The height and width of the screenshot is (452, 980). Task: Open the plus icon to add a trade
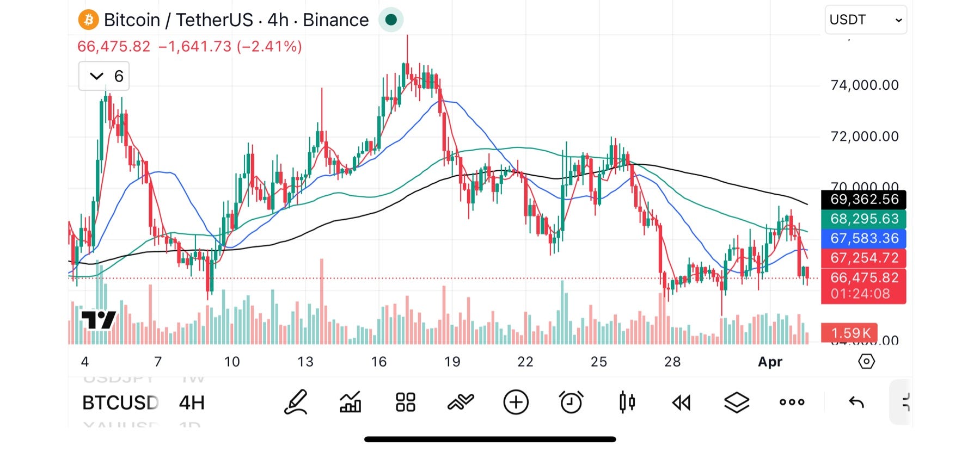(516, 403)
